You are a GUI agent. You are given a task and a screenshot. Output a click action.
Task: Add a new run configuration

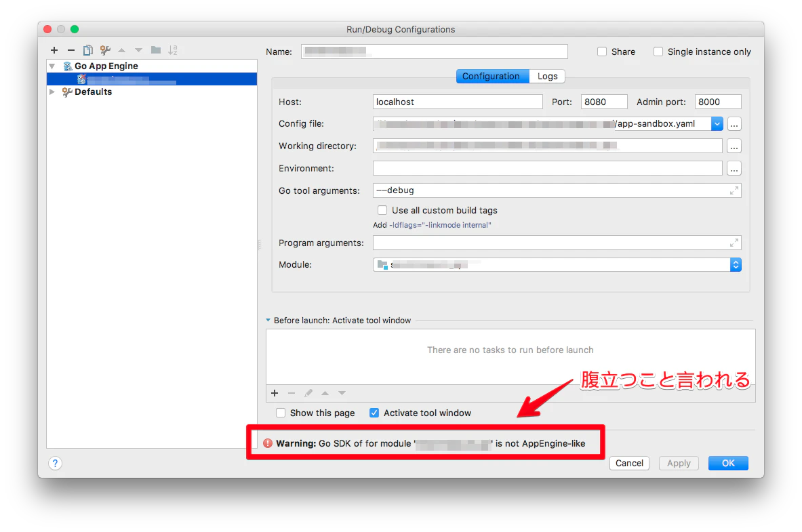point(54,50)
